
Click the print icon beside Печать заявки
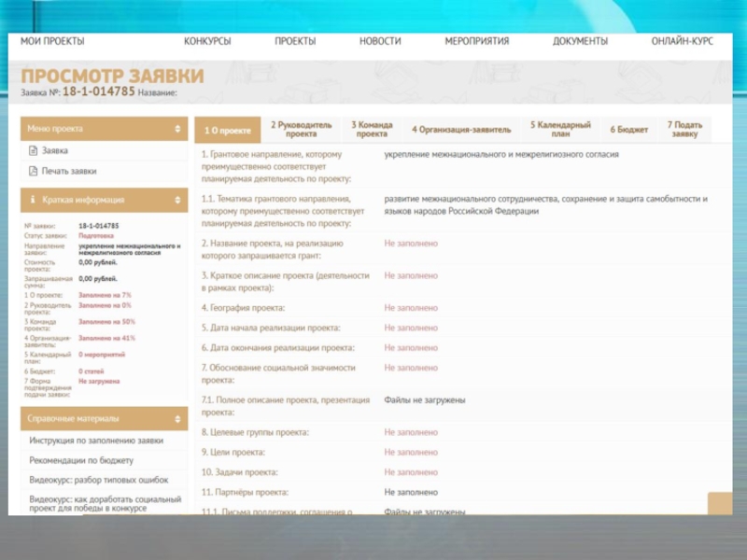[33, 171]
